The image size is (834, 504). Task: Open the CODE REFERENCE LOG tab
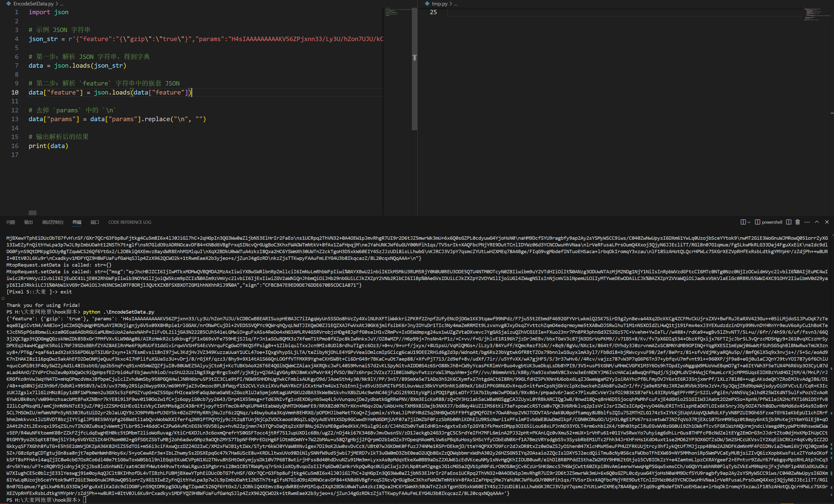pos(130,222)
